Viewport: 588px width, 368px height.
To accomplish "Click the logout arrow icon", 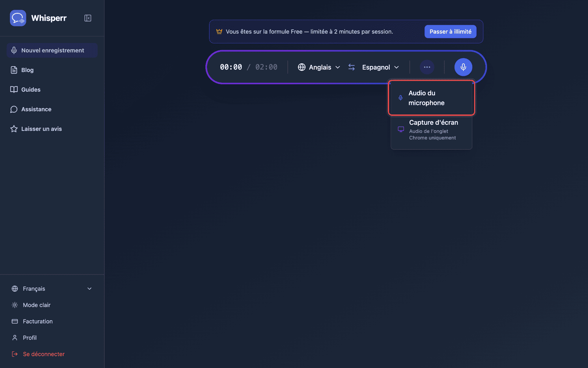I will tap(15, 354).
